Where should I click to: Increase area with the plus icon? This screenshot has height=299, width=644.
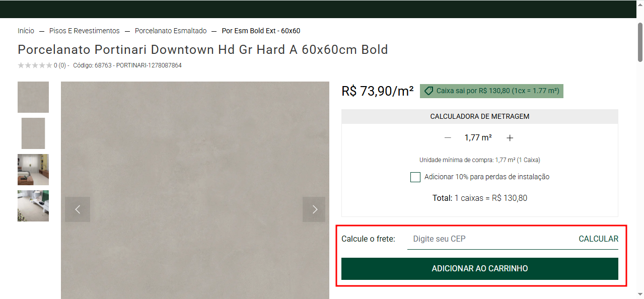tap(510, 138)
